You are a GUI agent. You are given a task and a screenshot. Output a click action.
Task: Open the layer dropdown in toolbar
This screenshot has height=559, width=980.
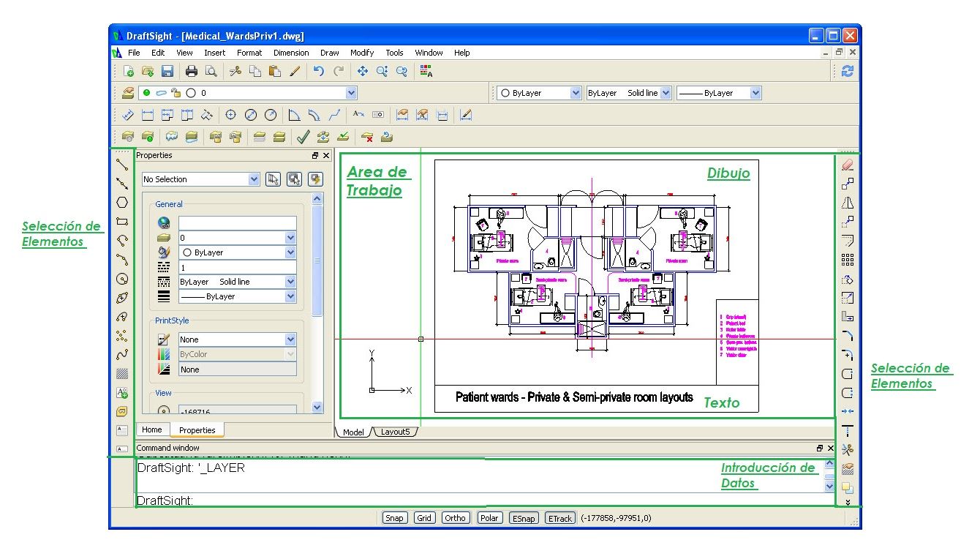[351, 93]
